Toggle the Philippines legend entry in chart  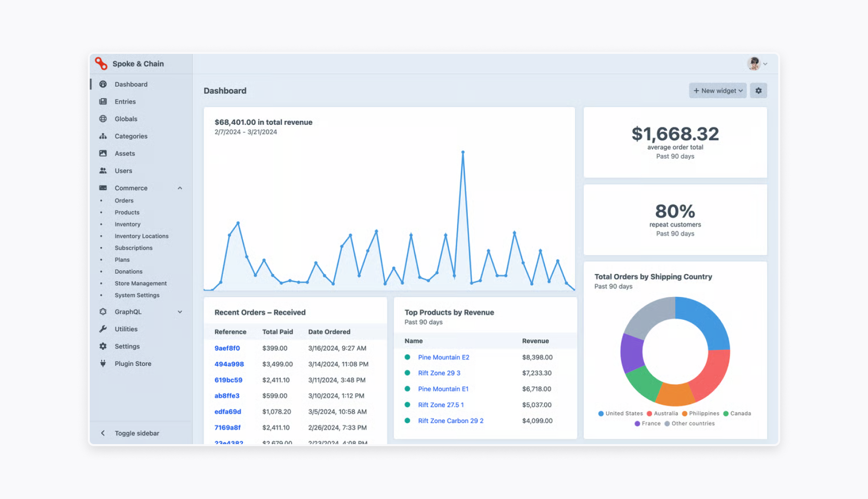coord(700,413)
